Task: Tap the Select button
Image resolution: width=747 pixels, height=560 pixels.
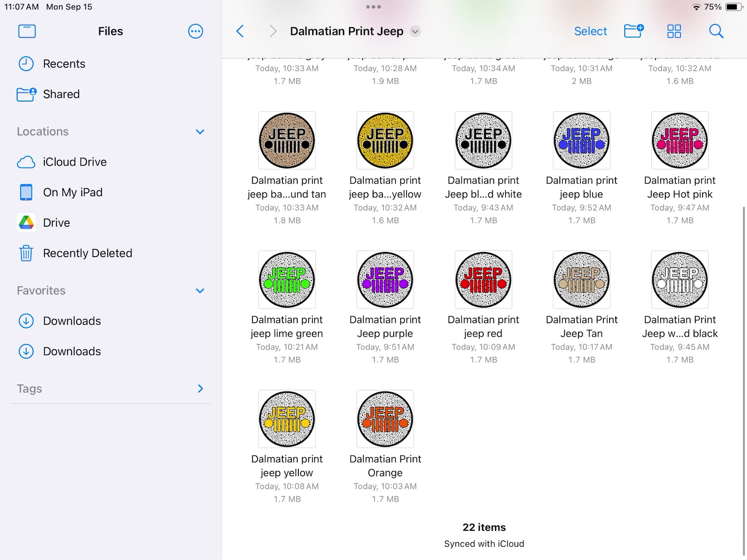Action: coord(590,31)
